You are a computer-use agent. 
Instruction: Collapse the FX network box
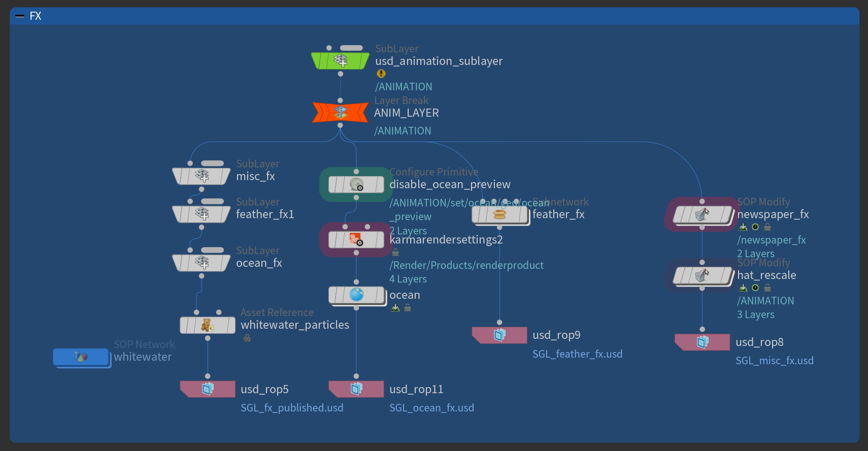[x=20, y=16]
